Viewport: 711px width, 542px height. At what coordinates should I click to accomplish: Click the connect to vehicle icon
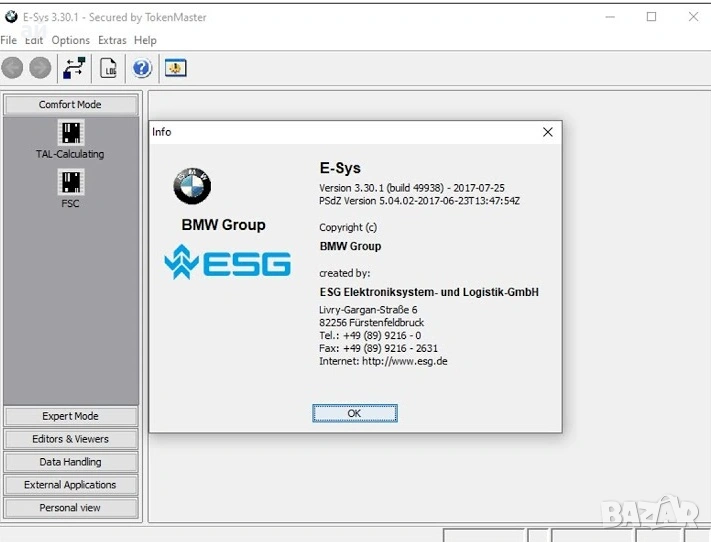point(74,68)
